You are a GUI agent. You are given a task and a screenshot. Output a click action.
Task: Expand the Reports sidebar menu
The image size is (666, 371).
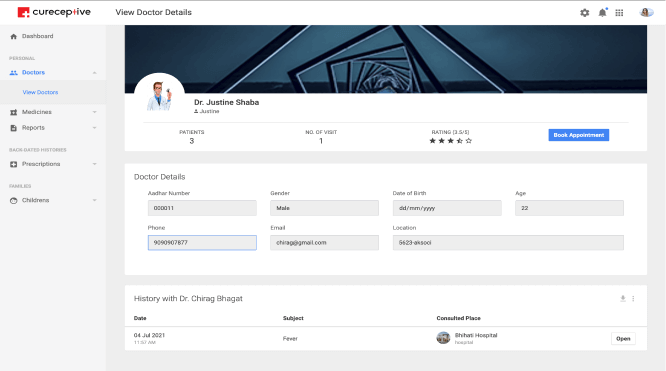tap(94, 128)
